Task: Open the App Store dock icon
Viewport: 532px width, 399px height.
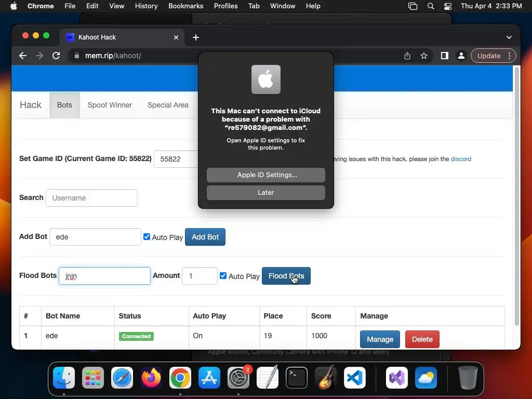Action: [x=209, y=378]
